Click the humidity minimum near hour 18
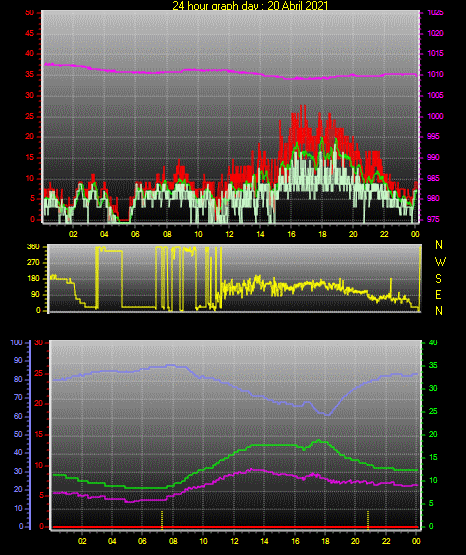 point(328,414)
